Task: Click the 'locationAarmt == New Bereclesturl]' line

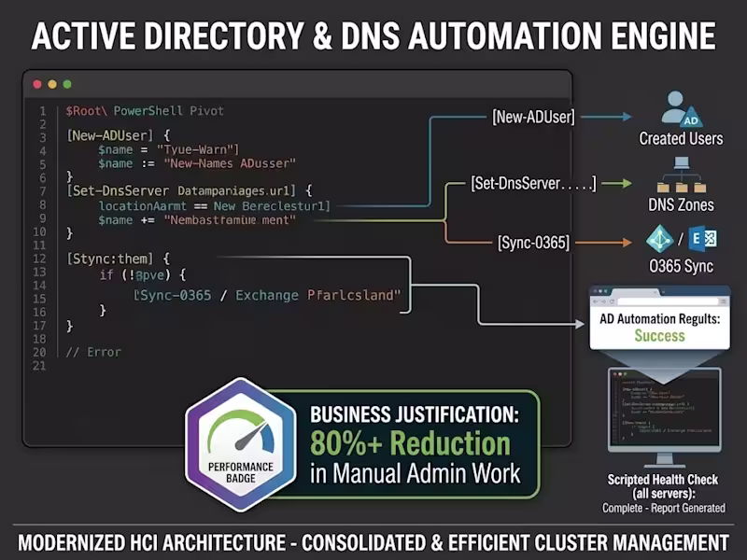Action: (x=215, y=205)
